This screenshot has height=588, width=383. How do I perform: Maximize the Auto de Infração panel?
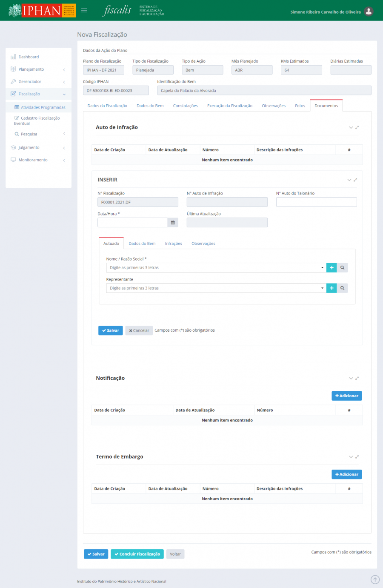[x=357, y=127]
